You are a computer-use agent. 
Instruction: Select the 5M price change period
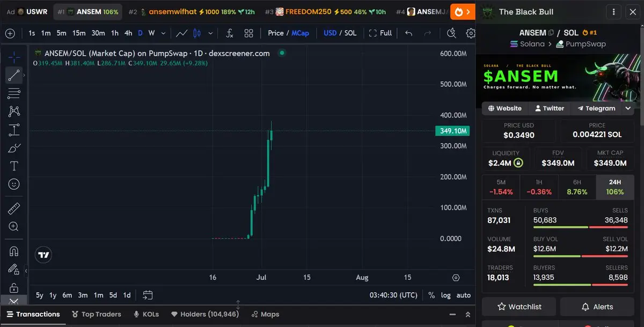[x=501, y=187]
